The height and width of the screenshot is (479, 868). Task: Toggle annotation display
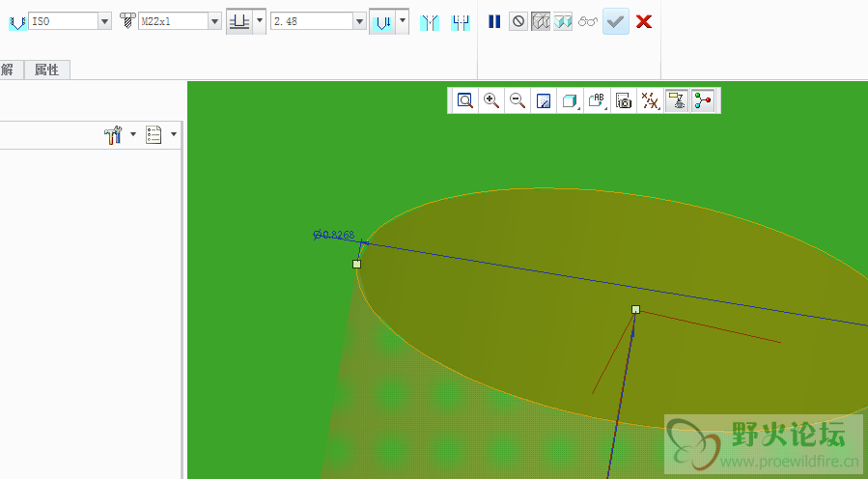coord(677,100)
